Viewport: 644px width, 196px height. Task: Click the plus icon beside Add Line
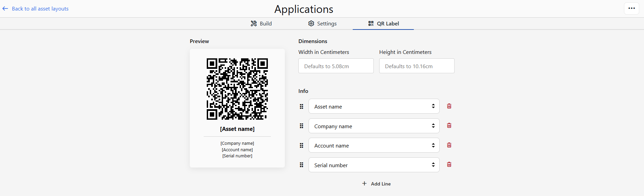[364, 183]
